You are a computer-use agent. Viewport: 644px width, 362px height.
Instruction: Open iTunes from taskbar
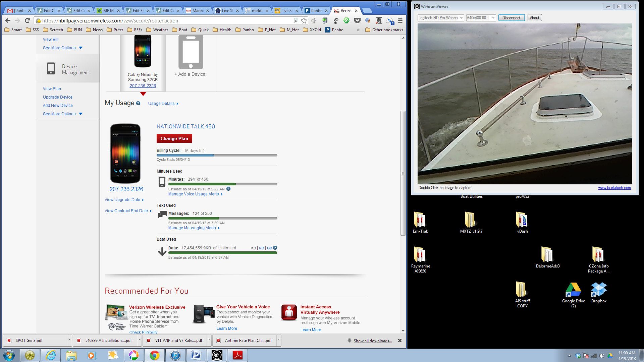(175, 355)
